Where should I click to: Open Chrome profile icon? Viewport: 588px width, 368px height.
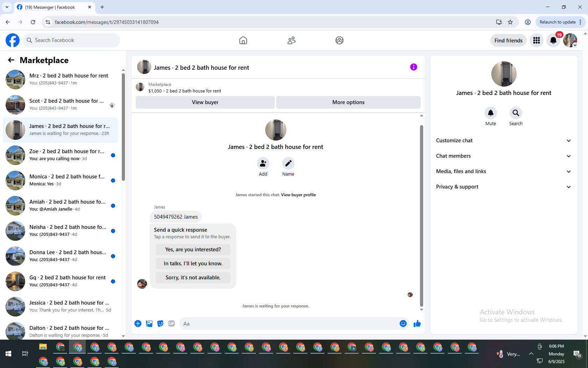[x=528, y=22]
